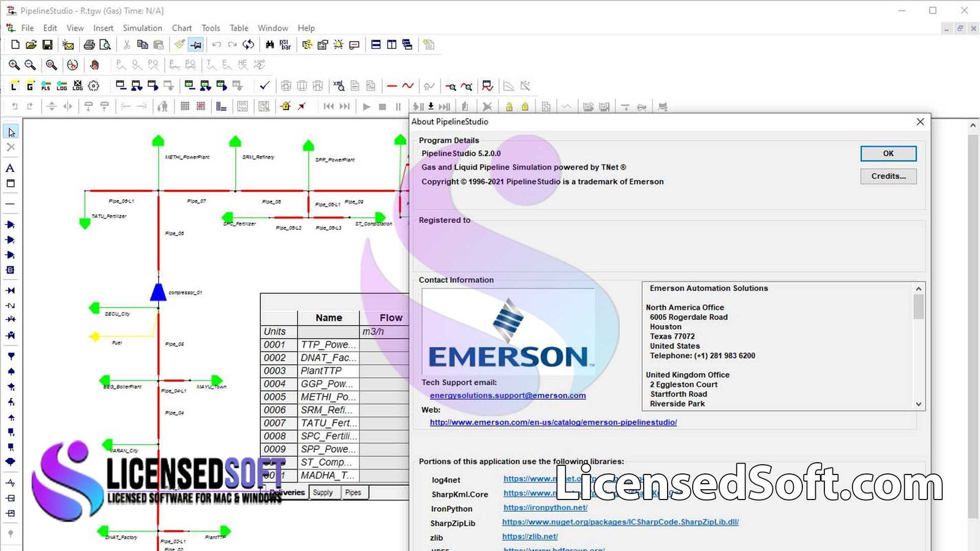Open the tech support email link
This screenshot has width=980, height=551.
pyautogui.click(x=508, y=395)
